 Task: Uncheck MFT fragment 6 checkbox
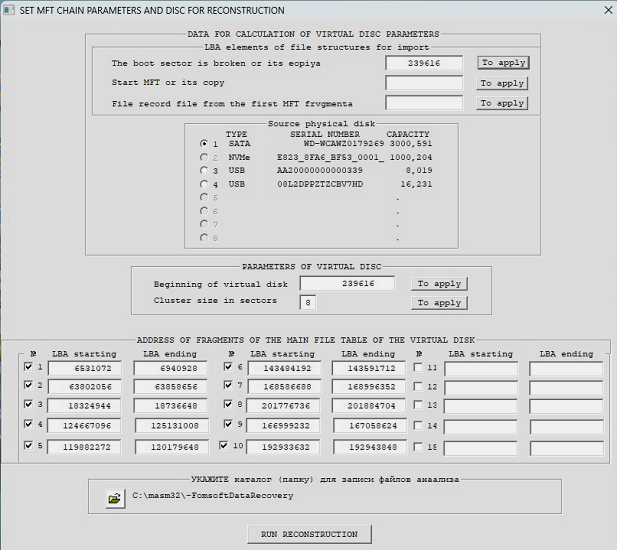(228, 367)
